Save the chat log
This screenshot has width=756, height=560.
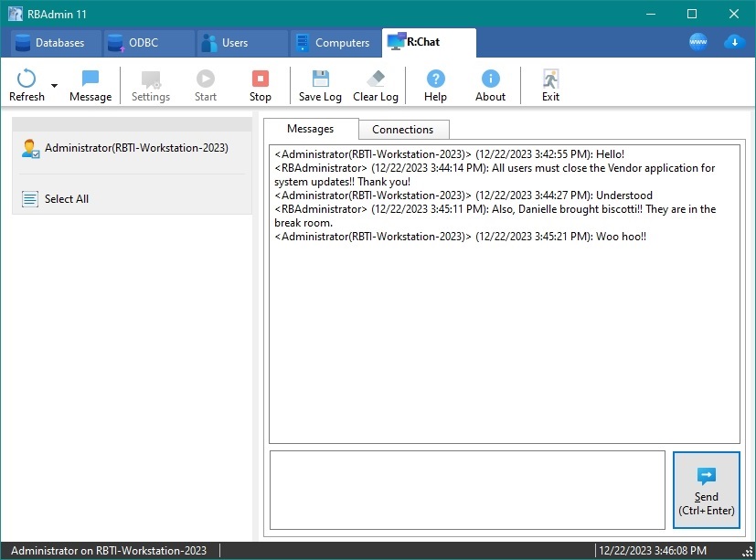click(x=320, y=85)
